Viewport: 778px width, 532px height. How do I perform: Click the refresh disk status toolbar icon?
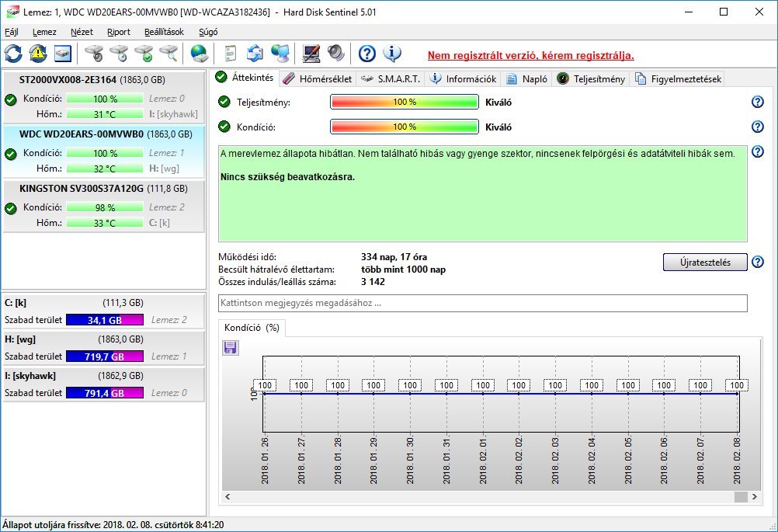click(x=13, y=54)
